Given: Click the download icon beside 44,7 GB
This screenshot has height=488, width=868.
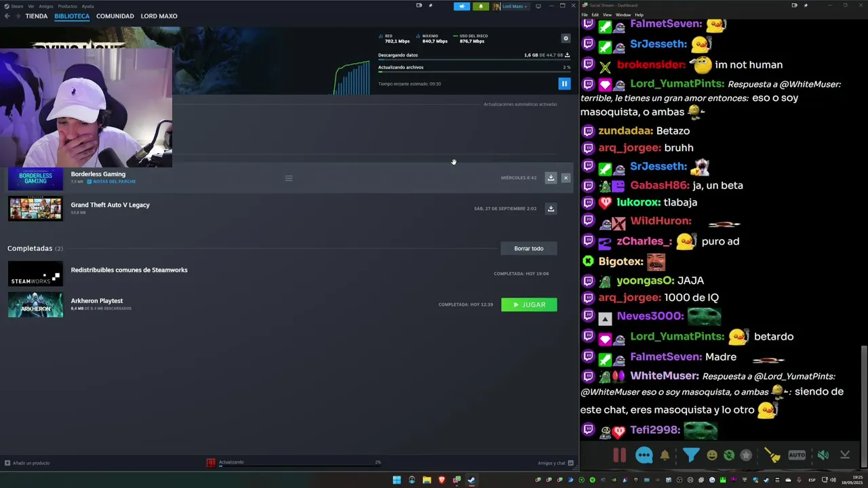Looking at the screenshot, I should (x=567, y=55).
